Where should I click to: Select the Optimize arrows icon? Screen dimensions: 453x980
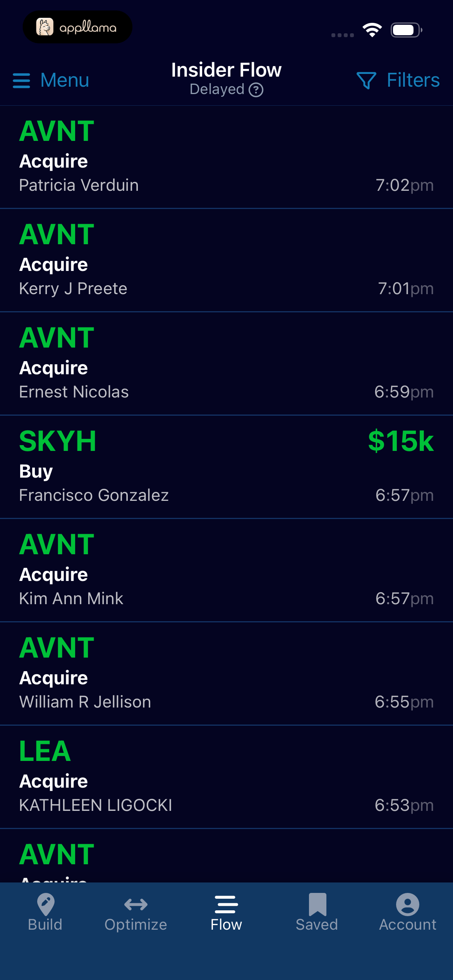[x=136, y=905]
